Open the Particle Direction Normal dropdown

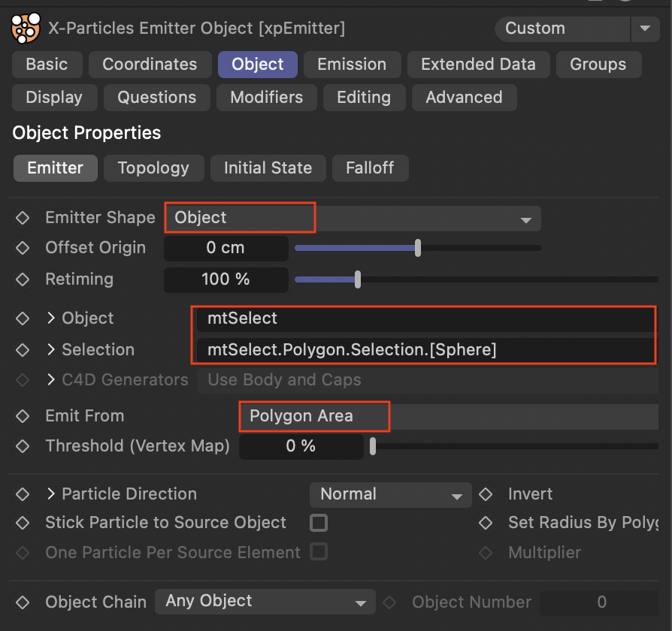point(390,495)
